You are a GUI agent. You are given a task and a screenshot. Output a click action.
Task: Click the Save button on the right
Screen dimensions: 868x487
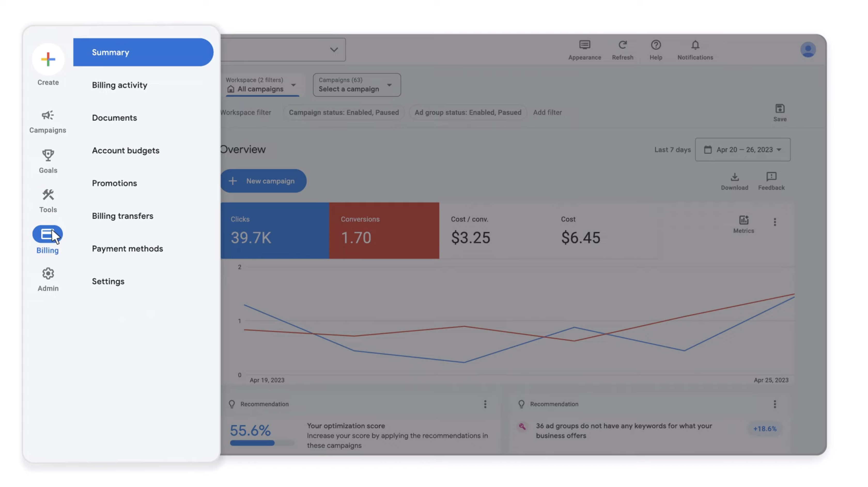[780, 112]
